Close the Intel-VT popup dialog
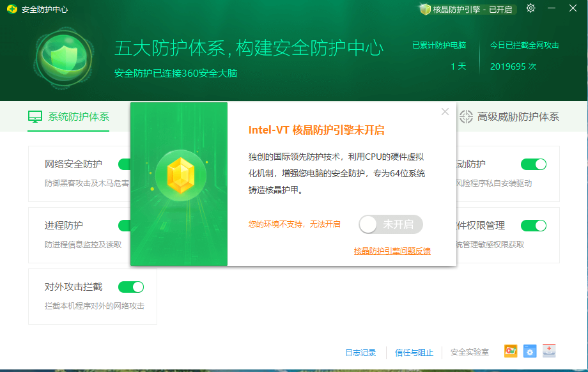 tap(445, 111)
